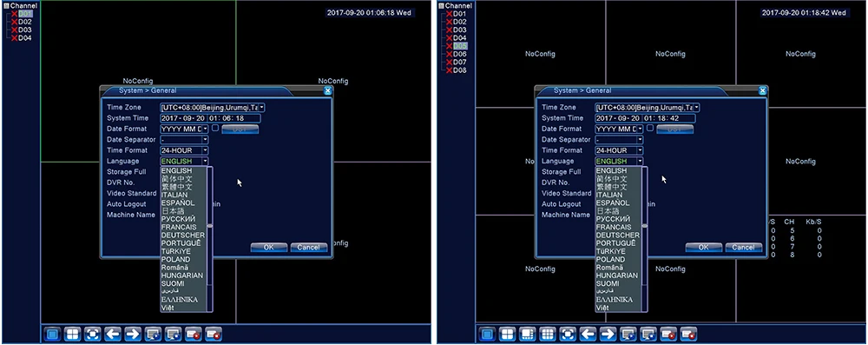The width and height of the screenshot is (868, 345).
Task: Click Cancel in the 01:06:18 System General dialog
Action: [x=309, y=248]
